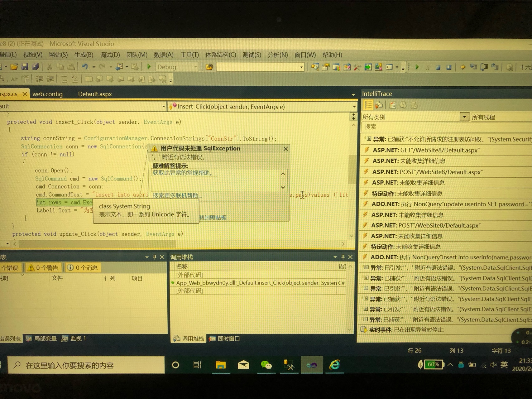Open Task View on the taskbar

(198, 365)
